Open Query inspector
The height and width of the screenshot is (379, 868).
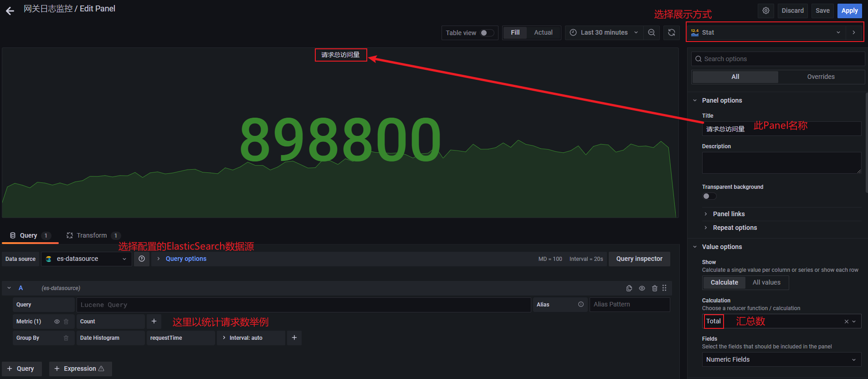(639, 259)
